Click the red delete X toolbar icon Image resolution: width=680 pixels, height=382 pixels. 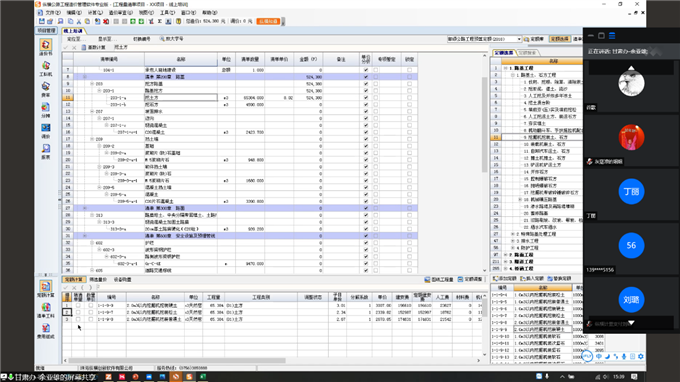tap(106, 21)
